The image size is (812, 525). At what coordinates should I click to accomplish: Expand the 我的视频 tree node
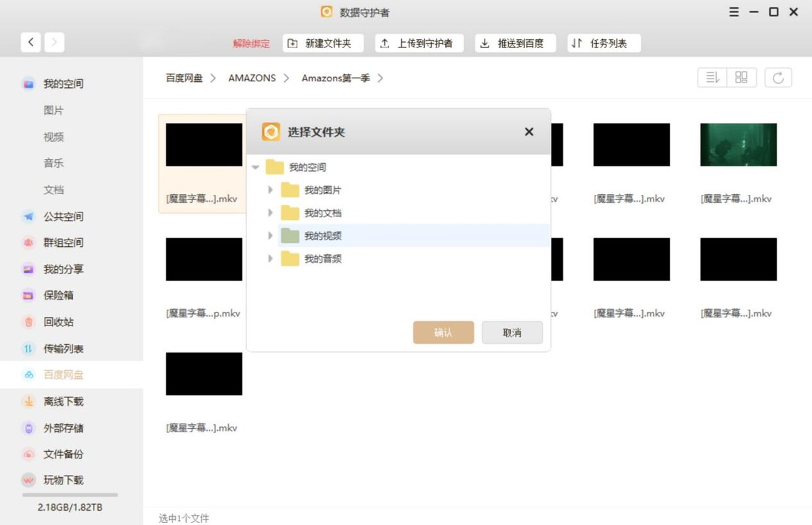(x=271, y=236)
